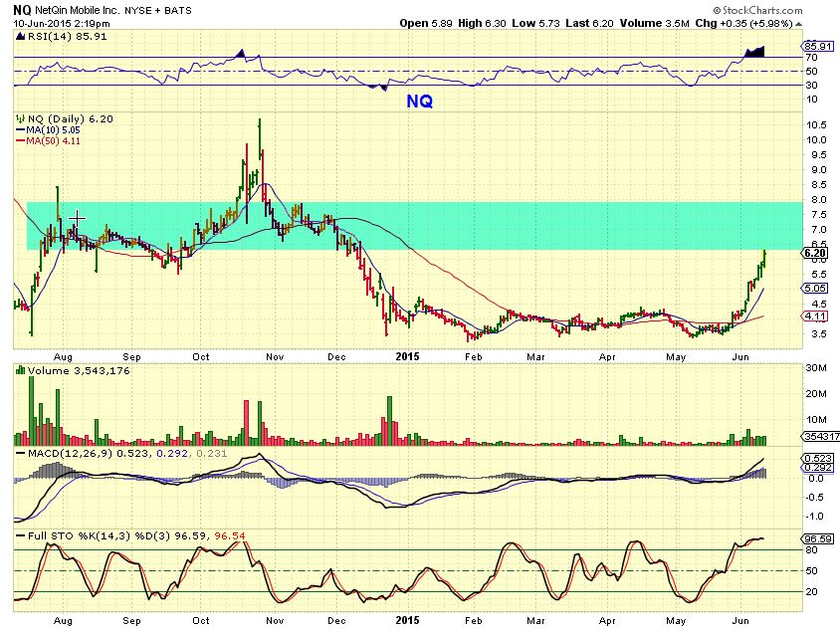840x630 pixels.
Task: Click the 4.11 moving average tag on the price axis
Action: [815, 316]
